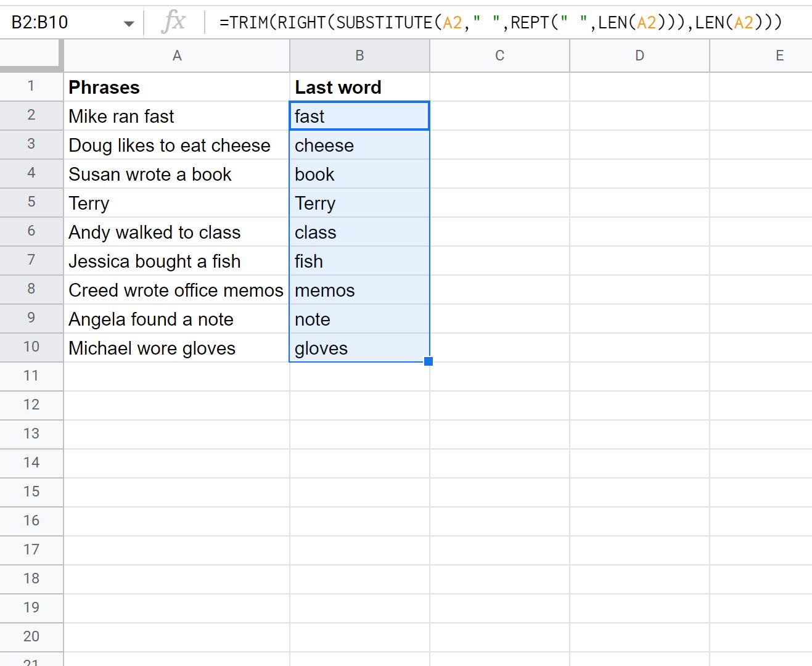
Task: Select row 13 header
Action: (x=31, y=434)
